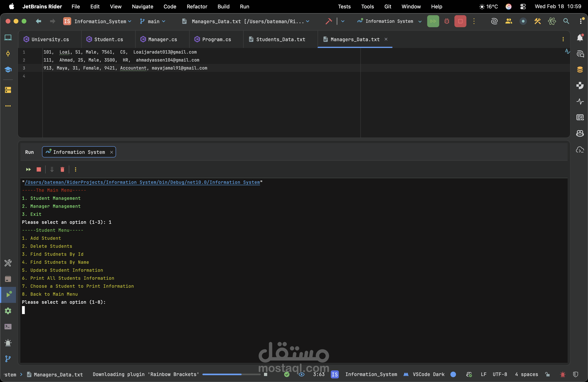Open the Notifications bell panel
588x382 pixels.
click(580, 38)
